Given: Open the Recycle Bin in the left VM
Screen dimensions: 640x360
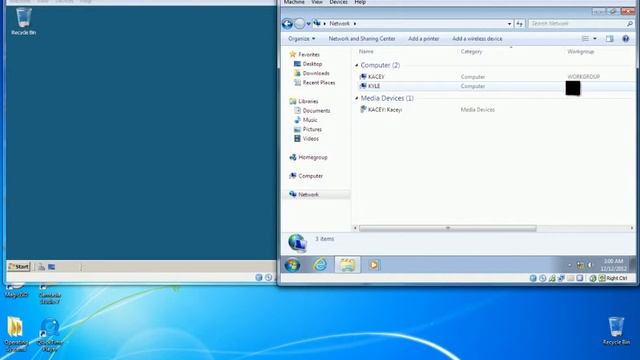Looking at the screenshot, I should click(23, 21).
